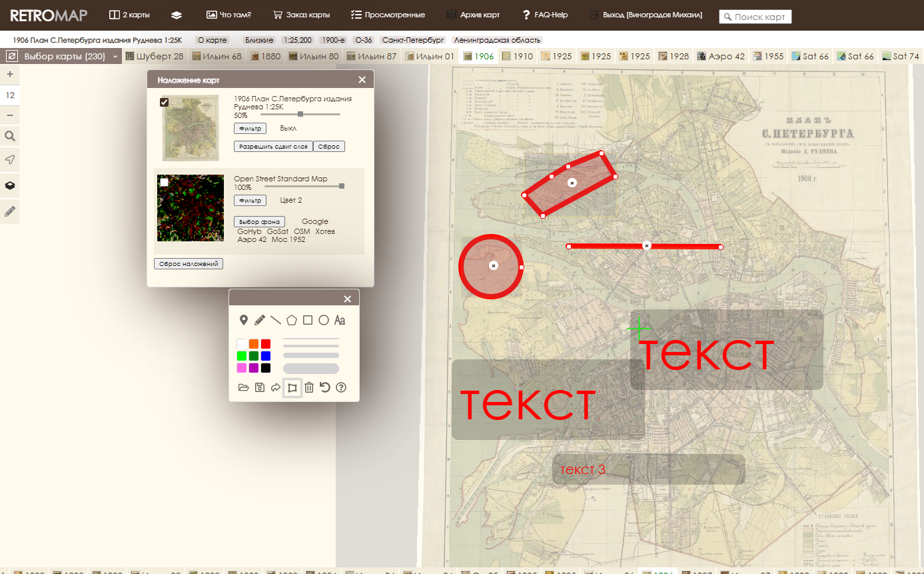Viewport: 924px width, 574px height.
Task: Select the polygon drawing tool
Action: pyautogui.click(x=292, y=320)
